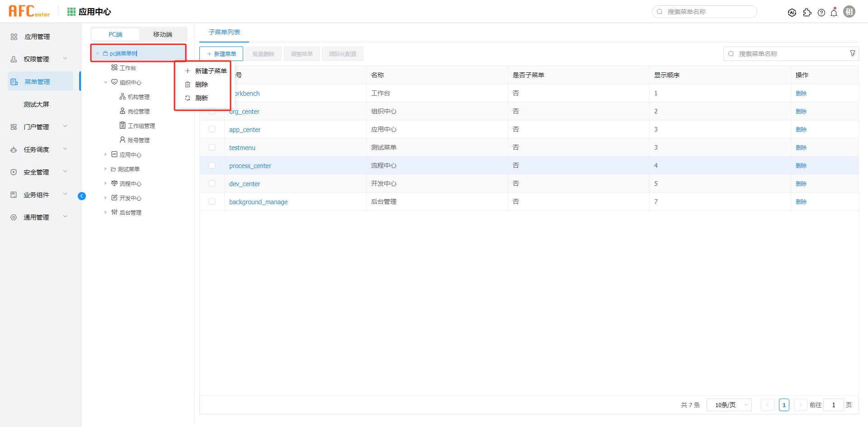Viewport: 868px width, 427px height.
Task: Select the checkbox next to dev_center
Action: tap(212, 183)
